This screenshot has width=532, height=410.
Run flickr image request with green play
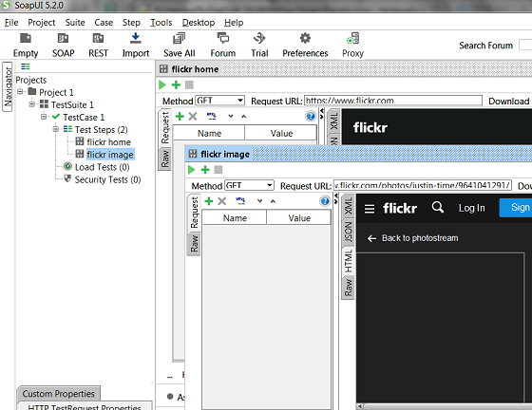click(191, 170)
